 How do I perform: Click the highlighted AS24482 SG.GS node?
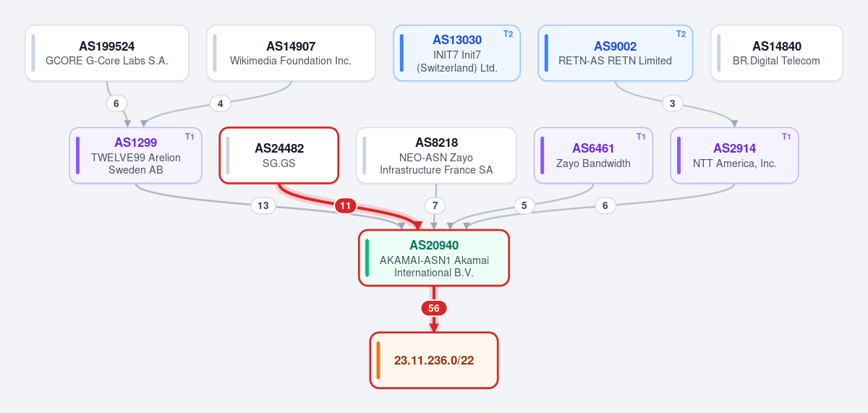[279, 156]
